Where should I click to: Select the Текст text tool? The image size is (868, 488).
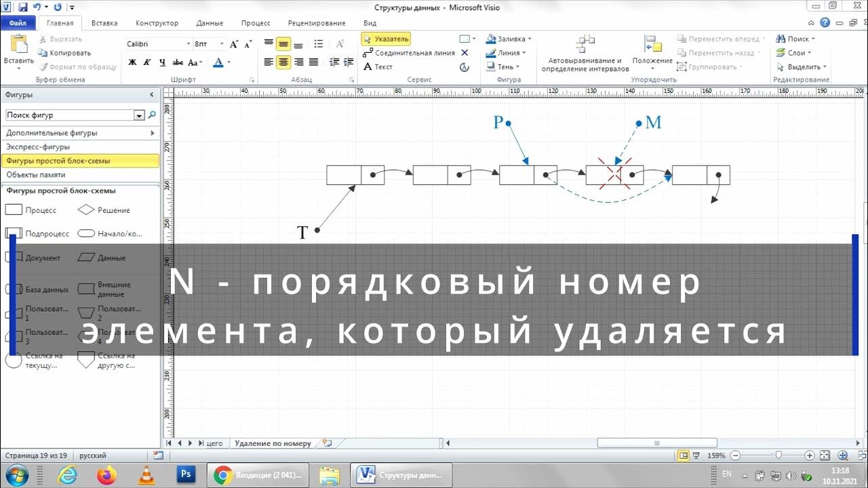[378, 67]
